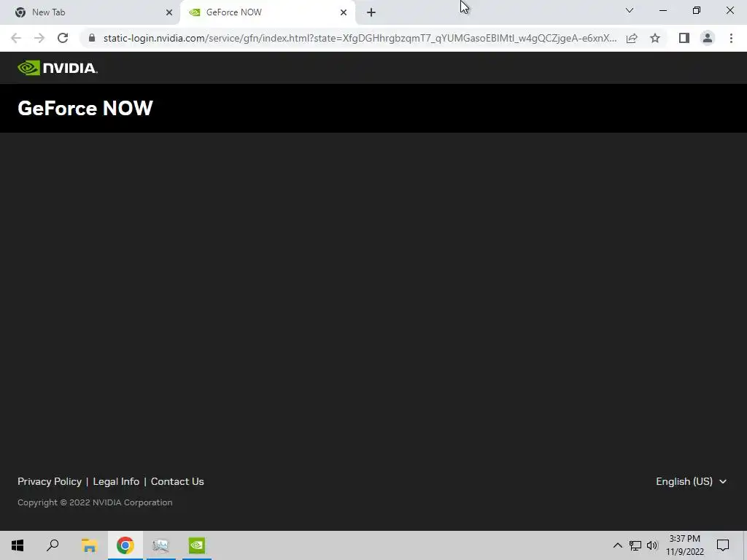747x560 pixels.
Task: Open Chrome three-dot menu
Action: point(731,38)
